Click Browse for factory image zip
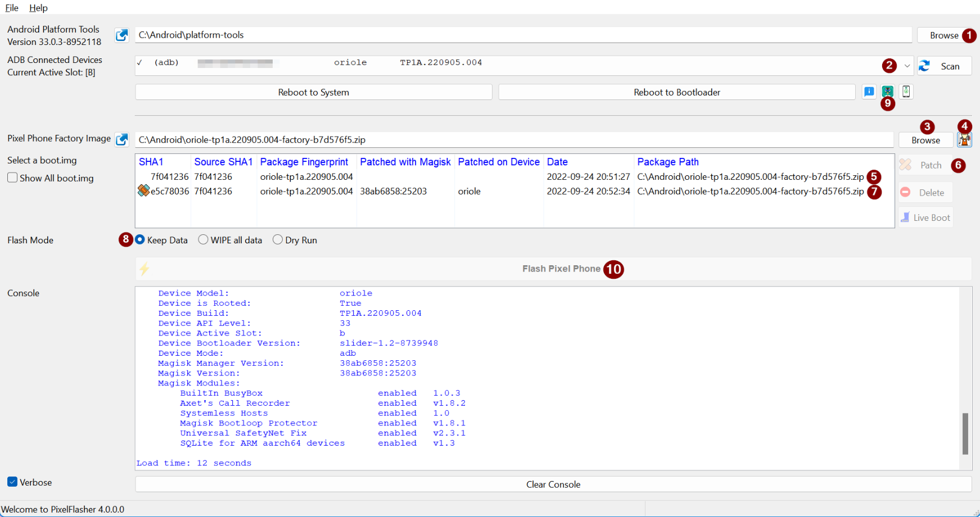 925,140
